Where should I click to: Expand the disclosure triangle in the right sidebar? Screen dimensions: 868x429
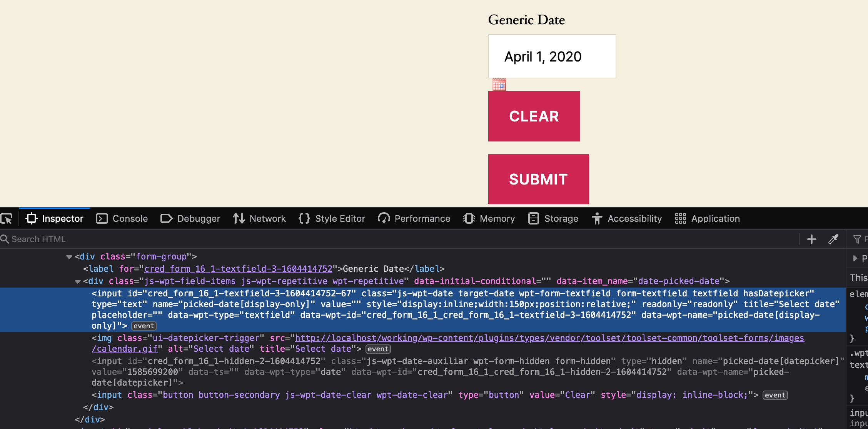click(855, 258)
